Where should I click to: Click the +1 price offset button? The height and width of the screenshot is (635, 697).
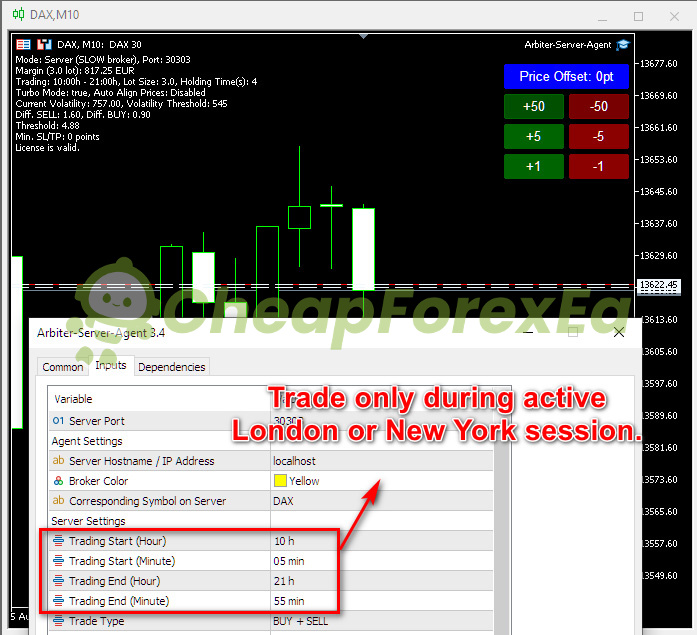point(533,166)
